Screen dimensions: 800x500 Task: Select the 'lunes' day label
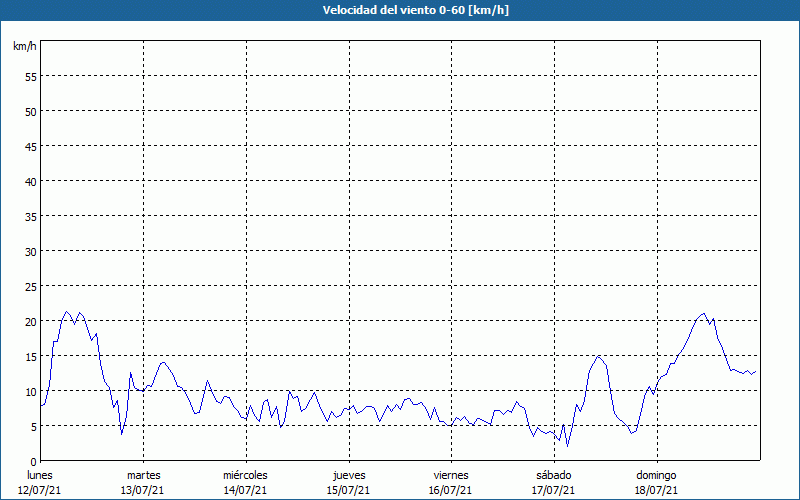pos(40,475)
